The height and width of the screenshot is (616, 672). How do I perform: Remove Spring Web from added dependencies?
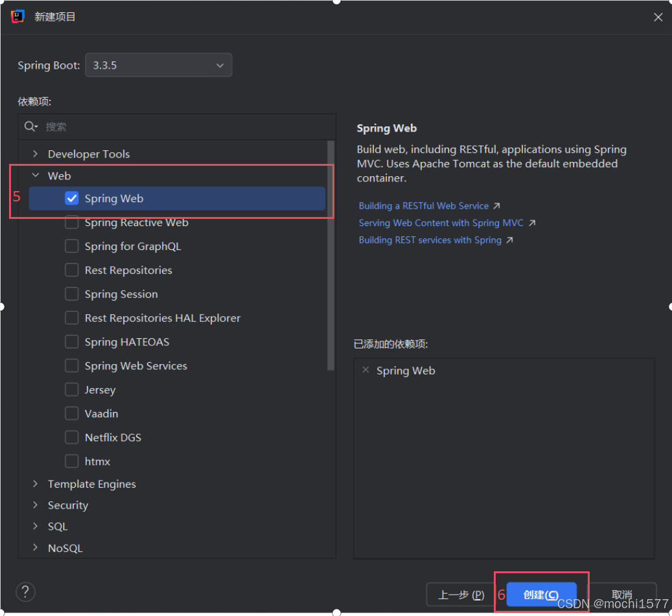coord(365,370)
